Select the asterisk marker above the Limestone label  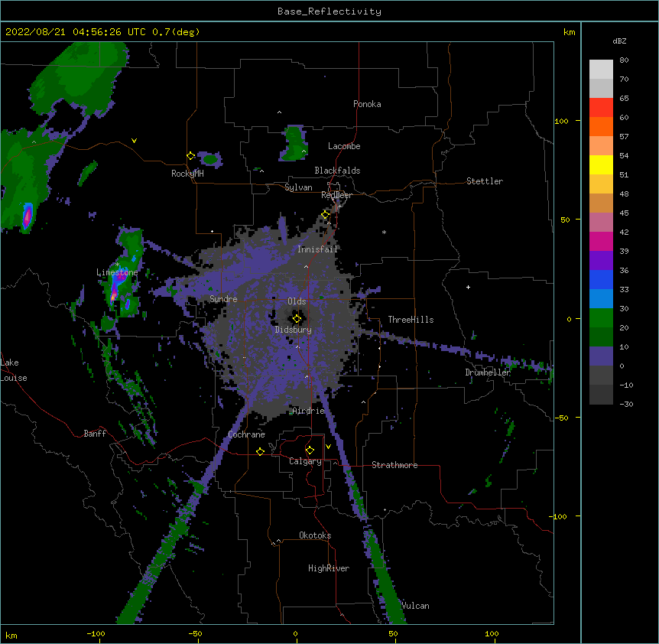click(x=117, y=265)
